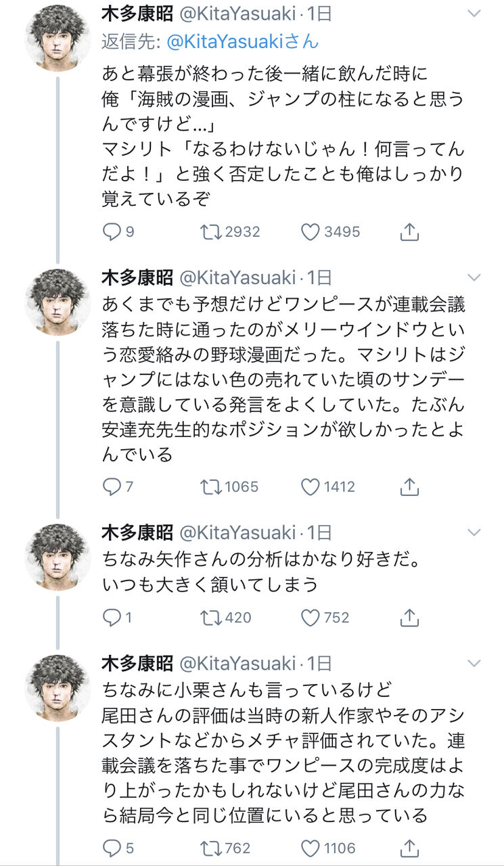
Task: Retweet the tweet with 420 retweets
Action: click(212, 617)
